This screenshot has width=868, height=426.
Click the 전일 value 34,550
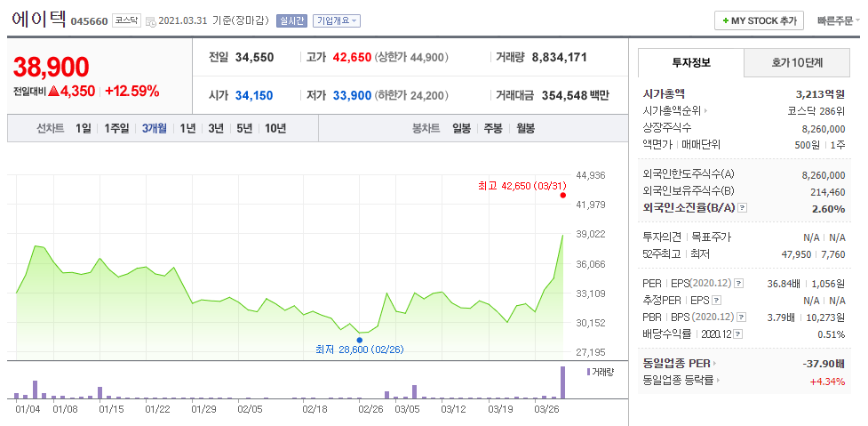[x=255, y=57]
